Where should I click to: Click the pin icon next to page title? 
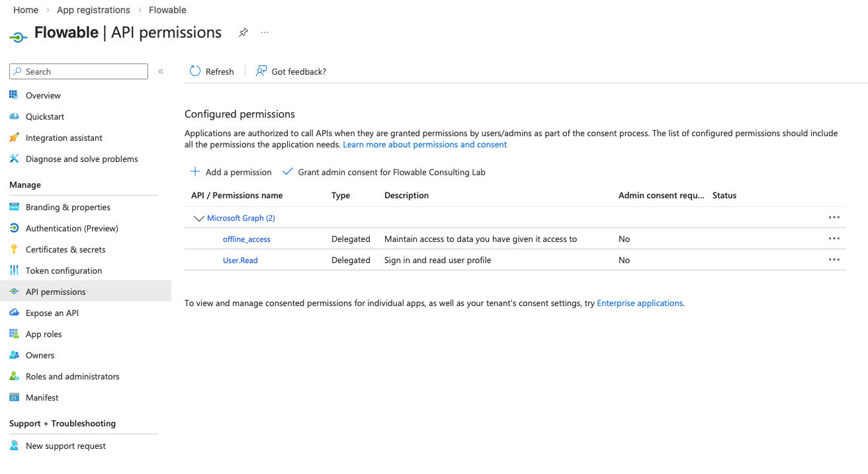click(243, 32)
